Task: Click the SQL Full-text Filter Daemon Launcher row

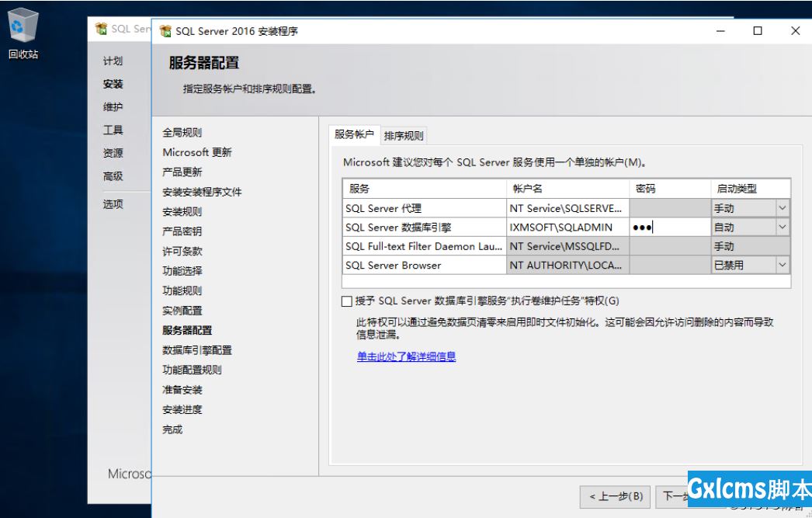Action: (424, 246)
